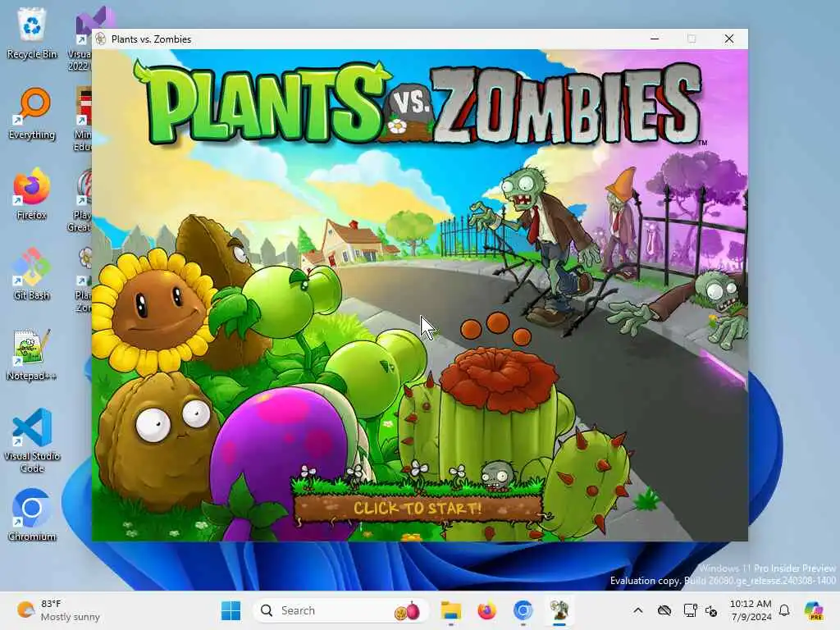Screen dimensions: 840x630
Task: Select the Git Bash desktop icon
Action: point(32,274)
